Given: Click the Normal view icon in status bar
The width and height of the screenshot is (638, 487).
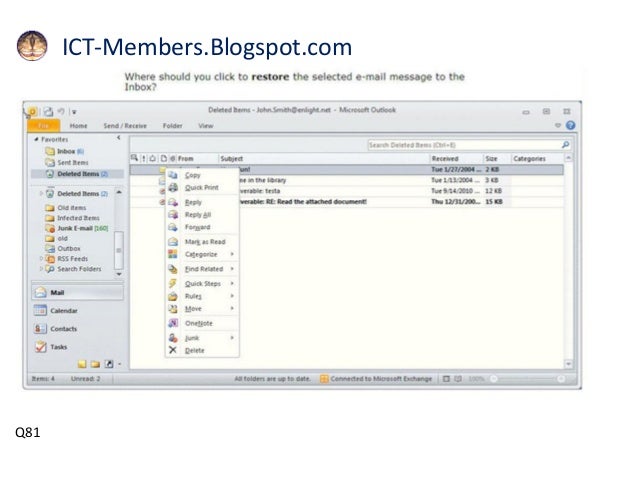Looking at the screenshot, I should [446, 379].
